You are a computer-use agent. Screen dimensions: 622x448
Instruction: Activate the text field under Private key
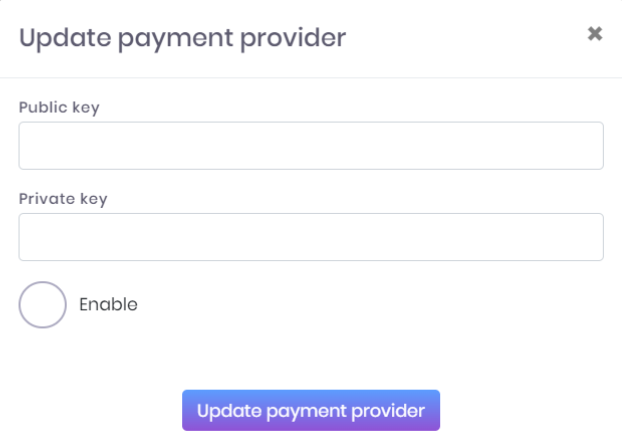tap(311, 237)
